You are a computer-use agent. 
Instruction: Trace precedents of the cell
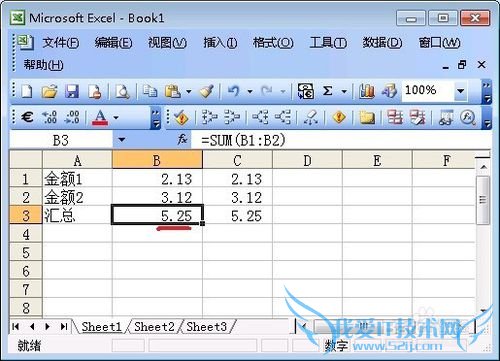pyautogui.click(x=209, y=117)
